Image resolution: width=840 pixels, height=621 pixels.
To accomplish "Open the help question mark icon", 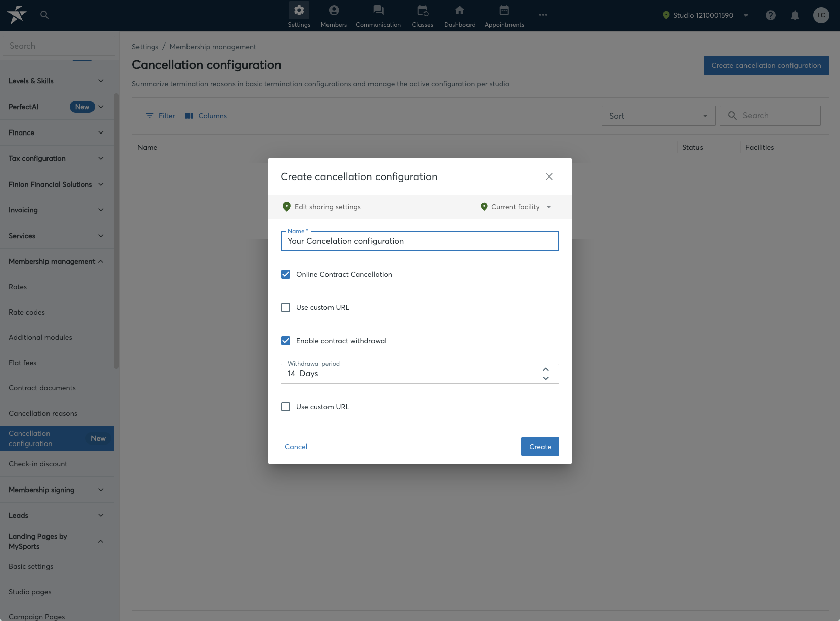I will tap(771, 15).
